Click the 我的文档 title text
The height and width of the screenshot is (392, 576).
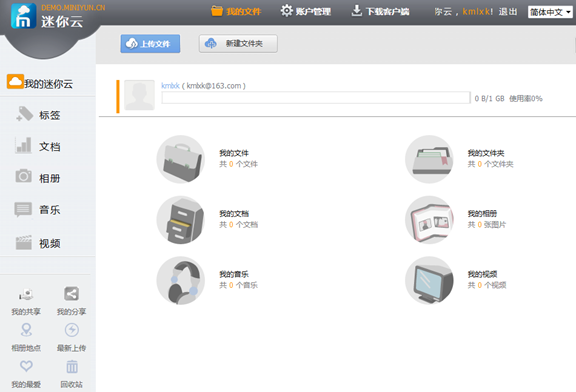[234, 213]
